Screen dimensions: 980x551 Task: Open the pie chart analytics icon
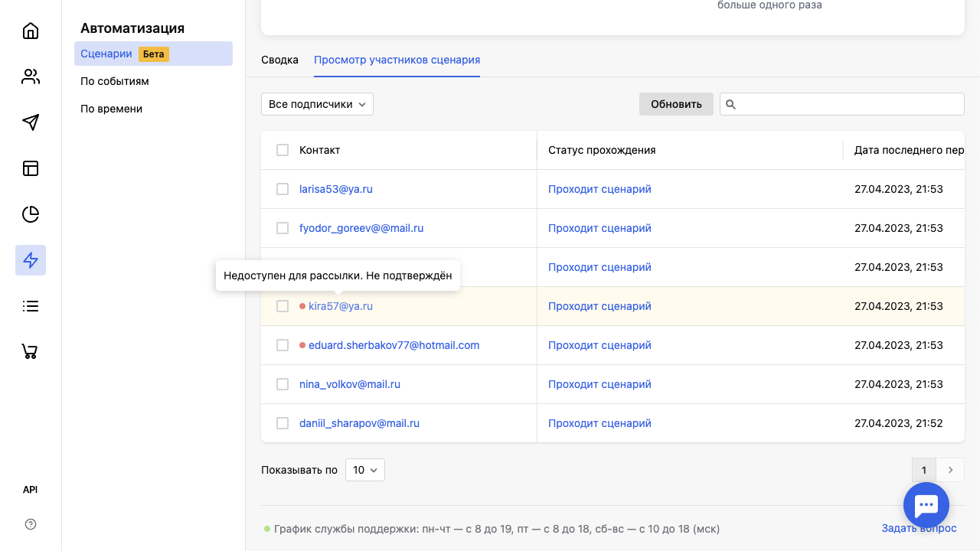point(31,214)
